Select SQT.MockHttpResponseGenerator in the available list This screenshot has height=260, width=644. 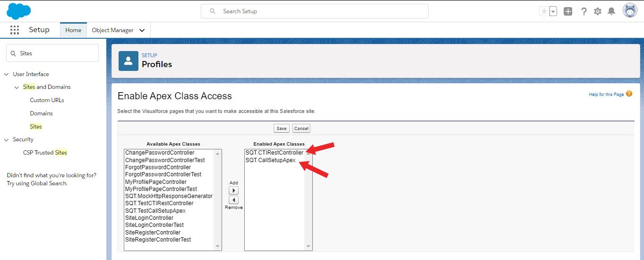coord(169,196)
